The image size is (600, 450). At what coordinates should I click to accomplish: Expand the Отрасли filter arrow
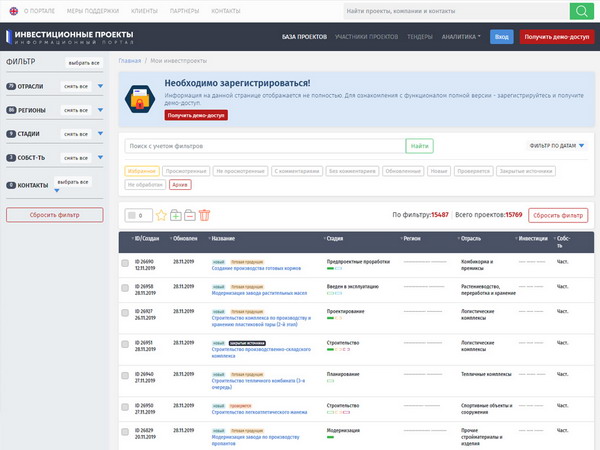(x=101, y=87)
